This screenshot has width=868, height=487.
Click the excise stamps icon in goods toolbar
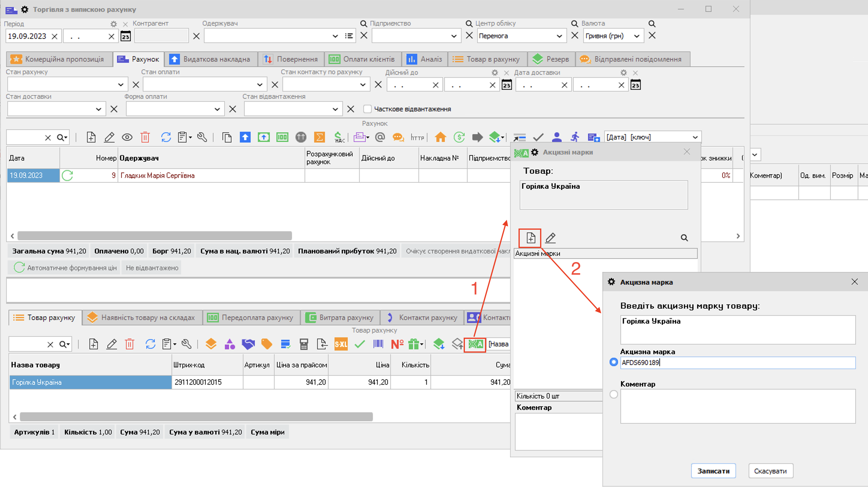pyautogui.click(x=475, y=344)
